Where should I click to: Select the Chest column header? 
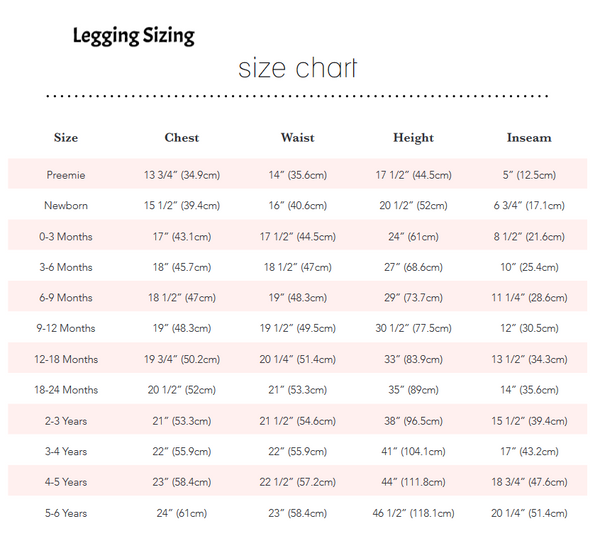tap(182, 138)
